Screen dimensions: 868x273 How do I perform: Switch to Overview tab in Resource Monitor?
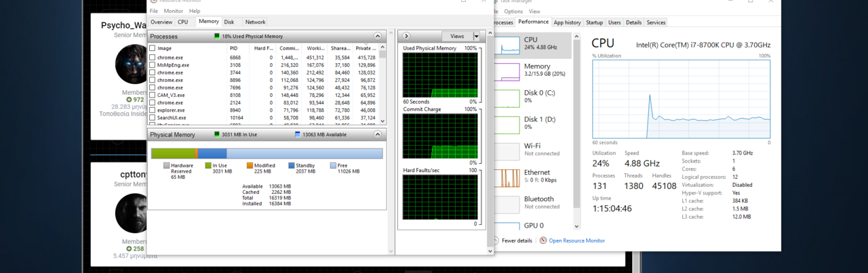161,22
